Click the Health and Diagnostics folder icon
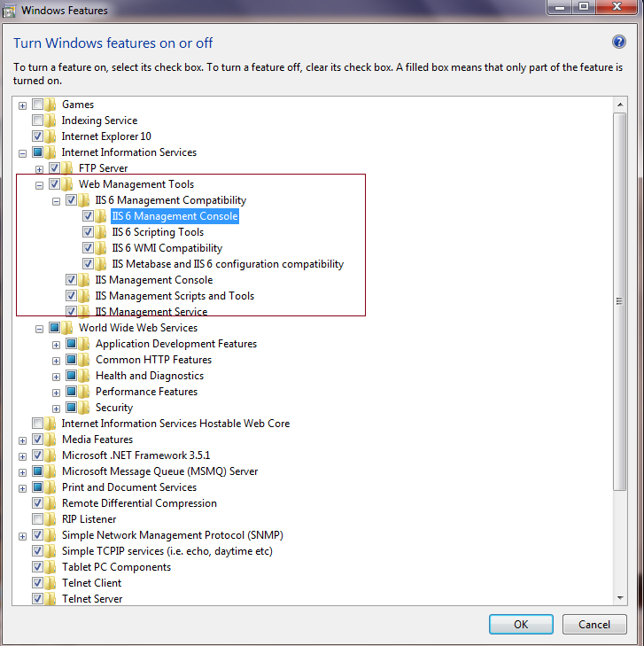 point(84,376)
